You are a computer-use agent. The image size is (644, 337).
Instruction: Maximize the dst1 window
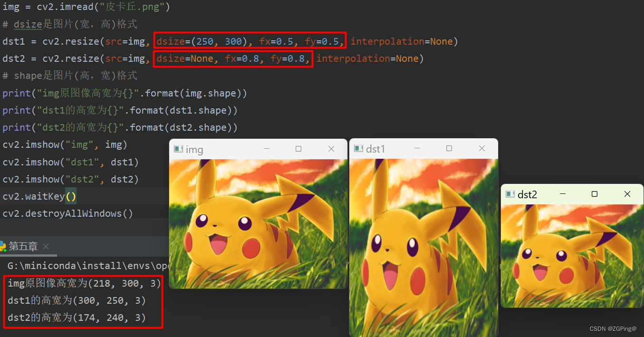(449, 148)
